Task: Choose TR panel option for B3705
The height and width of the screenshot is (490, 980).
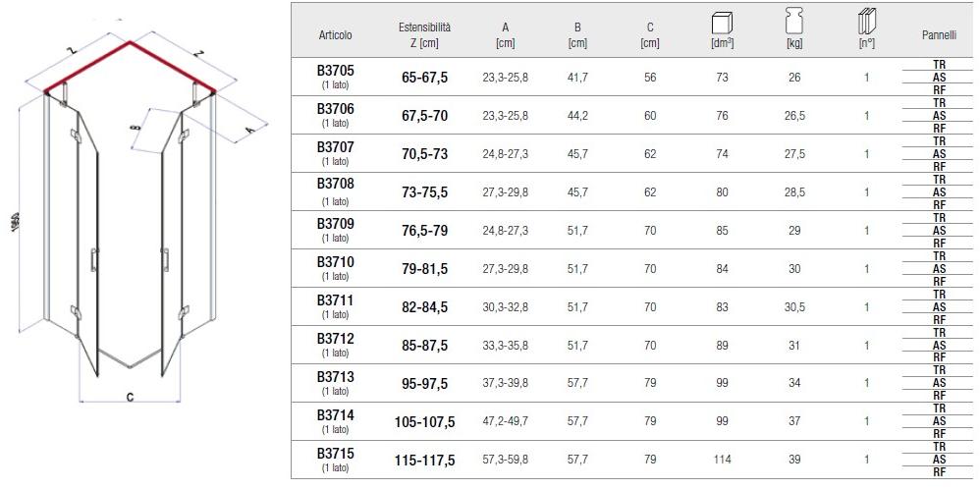Action: [939, 64]
